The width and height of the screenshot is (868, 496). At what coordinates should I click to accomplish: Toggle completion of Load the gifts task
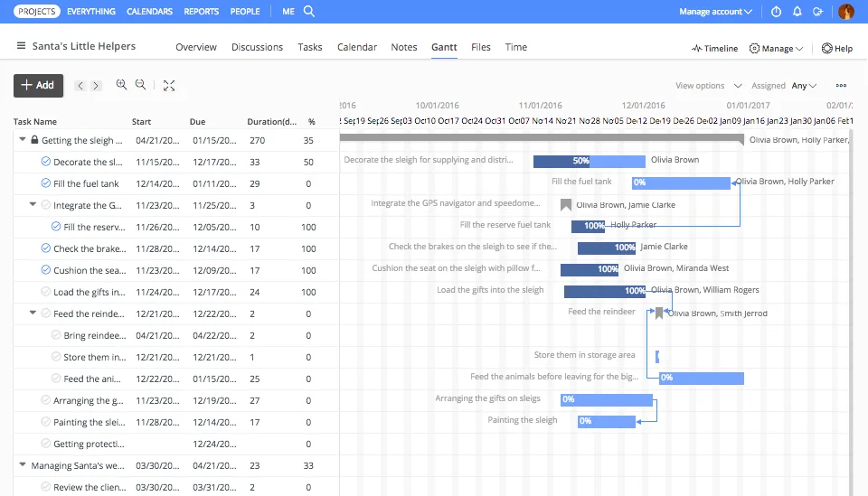point(46,292)
